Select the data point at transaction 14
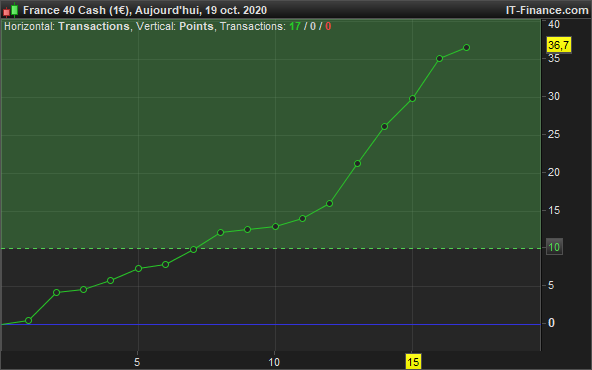The width and height of the screenshot is (592, 370). tap(384, 126)
